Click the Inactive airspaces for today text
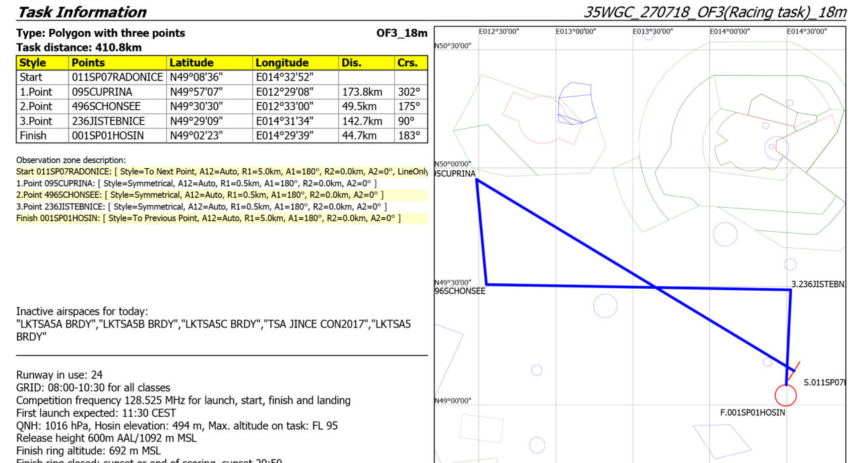 click(82, 312)
